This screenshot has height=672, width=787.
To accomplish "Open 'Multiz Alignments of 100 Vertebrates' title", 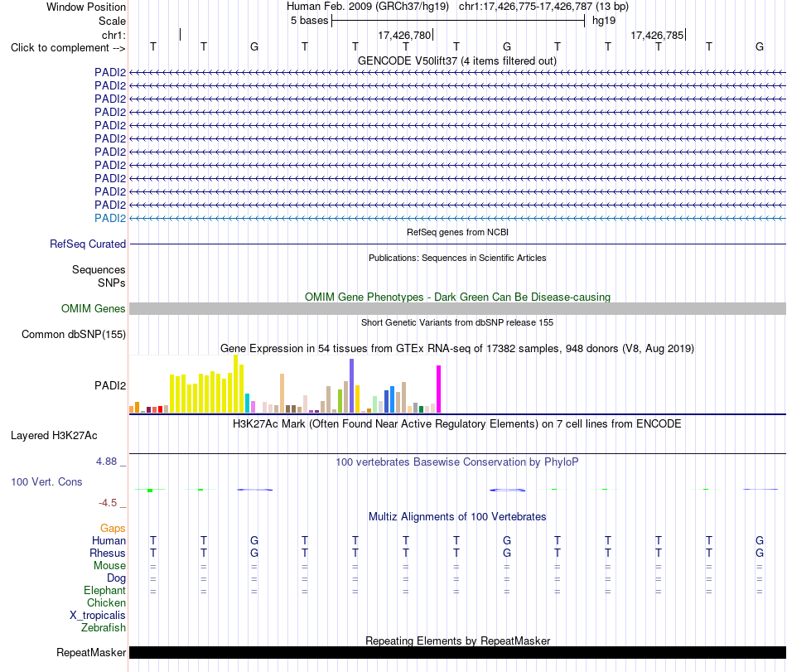I will coord(457,517).
